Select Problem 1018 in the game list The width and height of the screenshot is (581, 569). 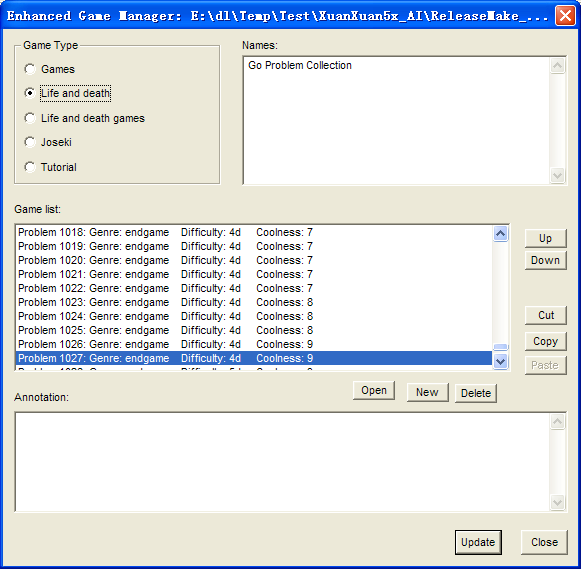click(254, 232)
